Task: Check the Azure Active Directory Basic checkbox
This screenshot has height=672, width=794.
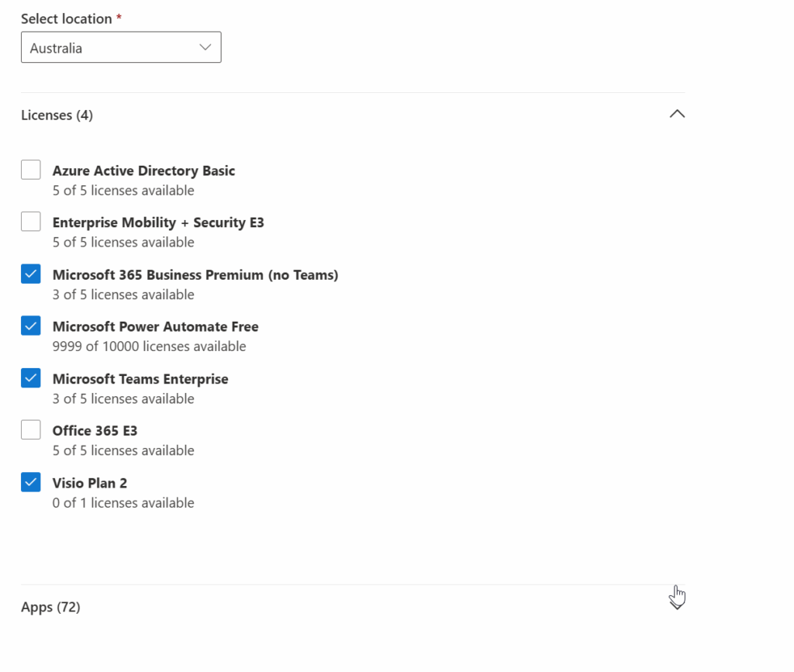Action: tap(31, 170)
